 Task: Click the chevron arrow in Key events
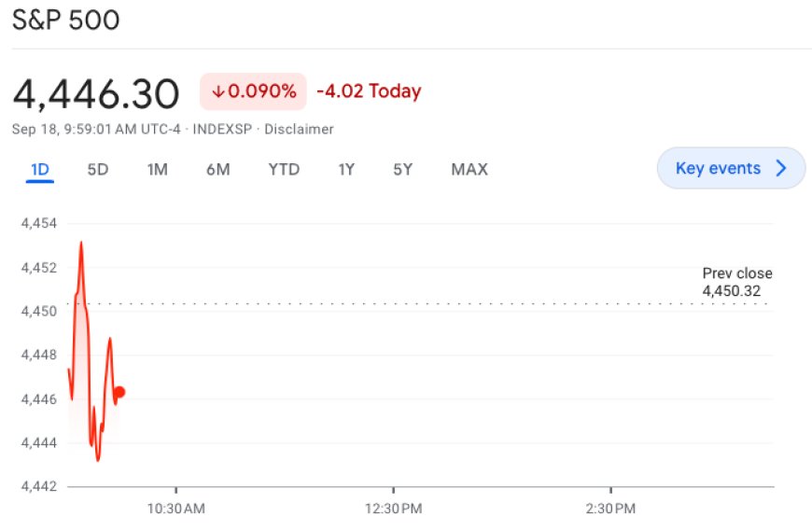coord(781,168)
